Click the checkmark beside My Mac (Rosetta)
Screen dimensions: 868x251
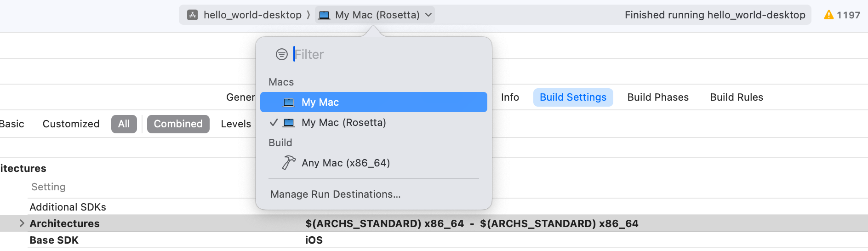pos(274,123)
